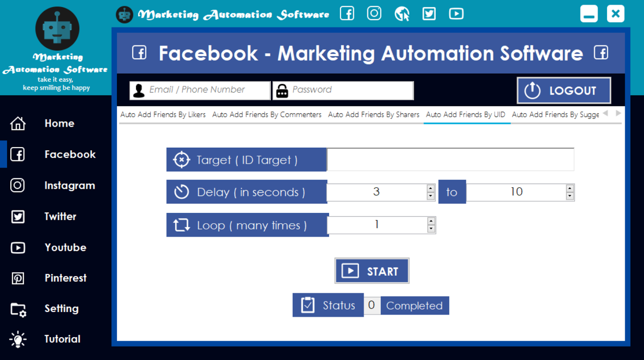Increase Loop count with up arrow
The height and width of the screenshot is (360, 644).
(431, 221)
